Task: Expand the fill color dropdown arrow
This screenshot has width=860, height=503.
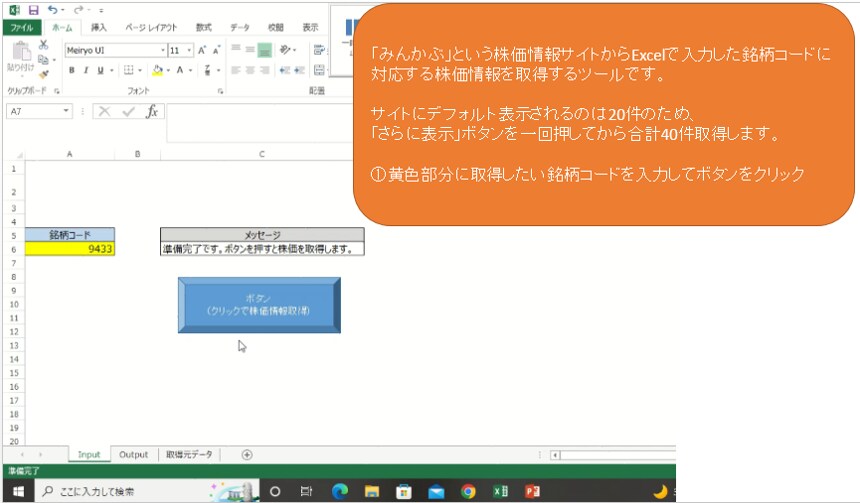Action: point(168,70)
